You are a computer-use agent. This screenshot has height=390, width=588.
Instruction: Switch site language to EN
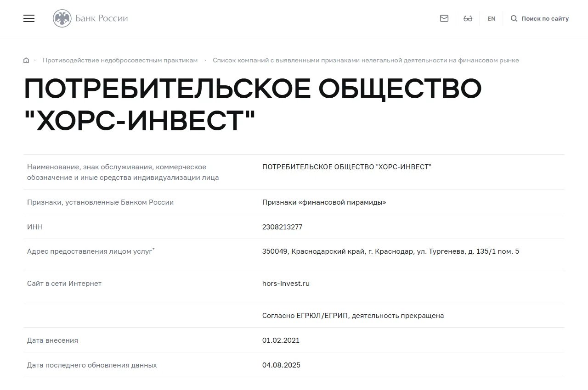point(492,19)
